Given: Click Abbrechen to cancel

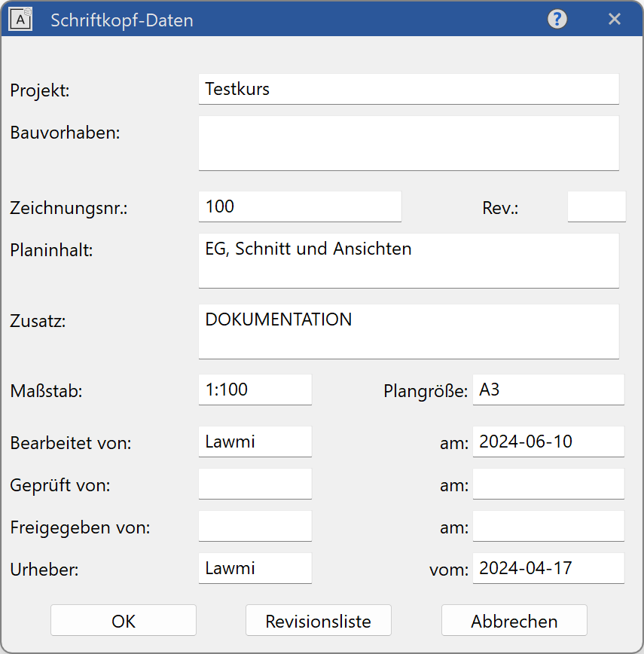Looking at the screenshot, I should pos(514,621).
